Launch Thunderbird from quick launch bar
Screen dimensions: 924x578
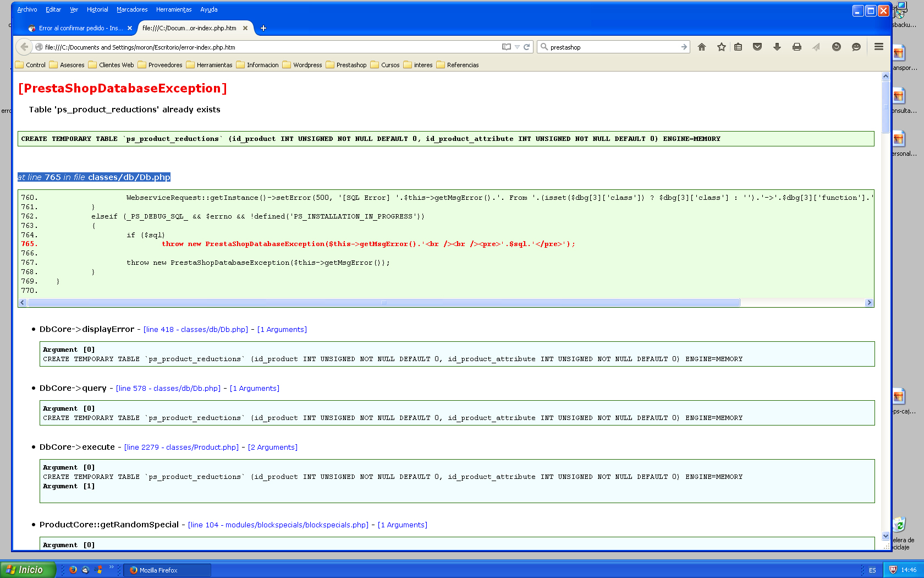tap(85, 570)
